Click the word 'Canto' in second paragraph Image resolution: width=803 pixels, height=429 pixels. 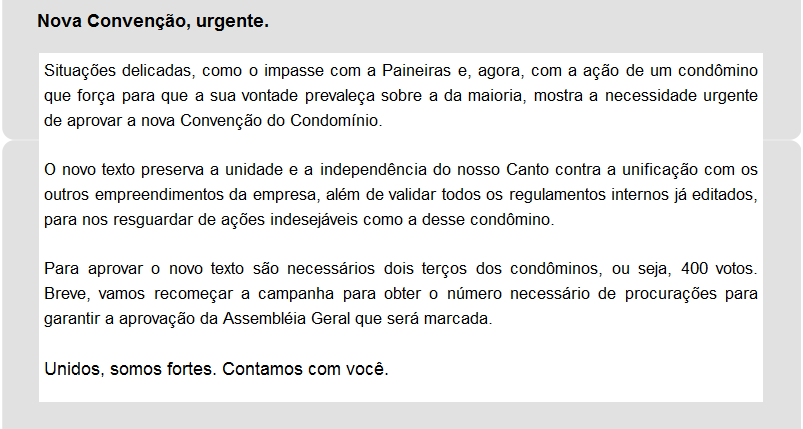(x=527, y=169)
